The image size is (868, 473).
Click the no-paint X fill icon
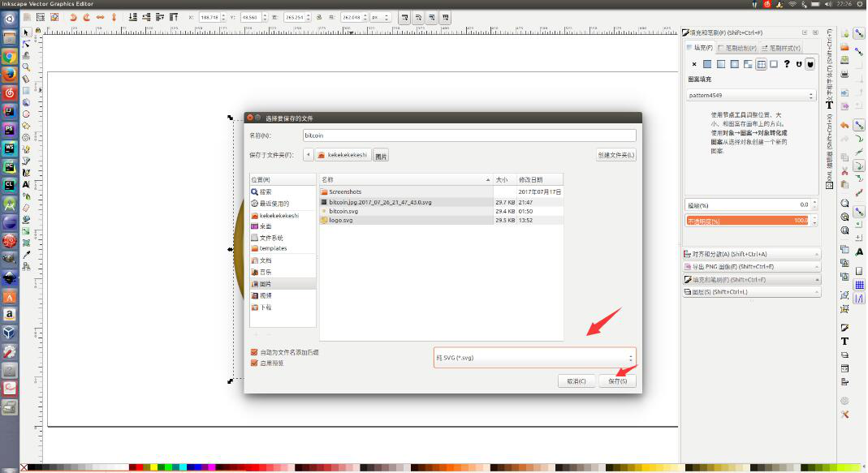click(x=694, y=64)
